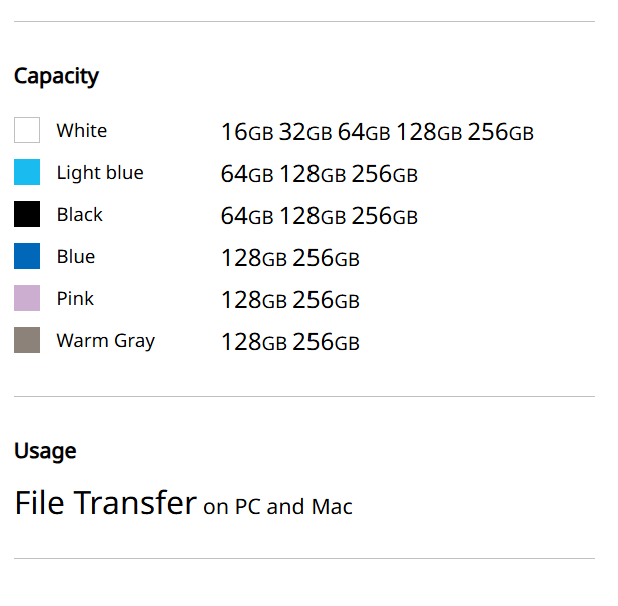Select the Pink color swatch
618x606 pixels.
pos(27,299)
